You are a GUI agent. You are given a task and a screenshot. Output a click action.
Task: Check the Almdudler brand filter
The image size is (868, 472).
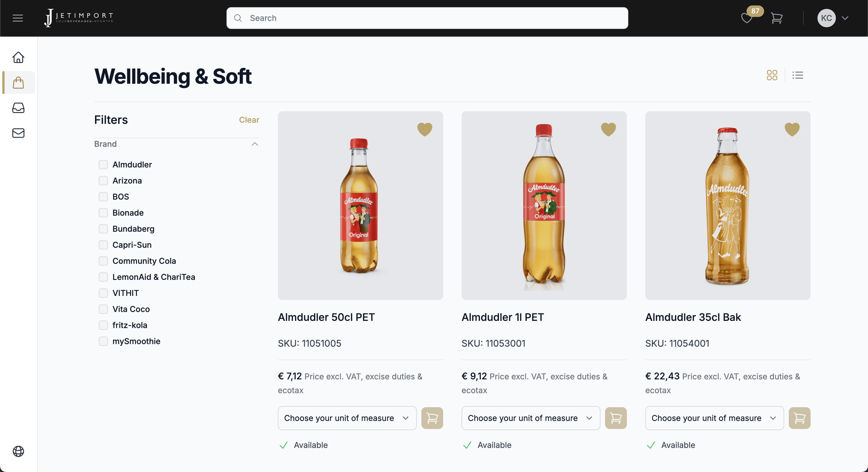[103, 165]
